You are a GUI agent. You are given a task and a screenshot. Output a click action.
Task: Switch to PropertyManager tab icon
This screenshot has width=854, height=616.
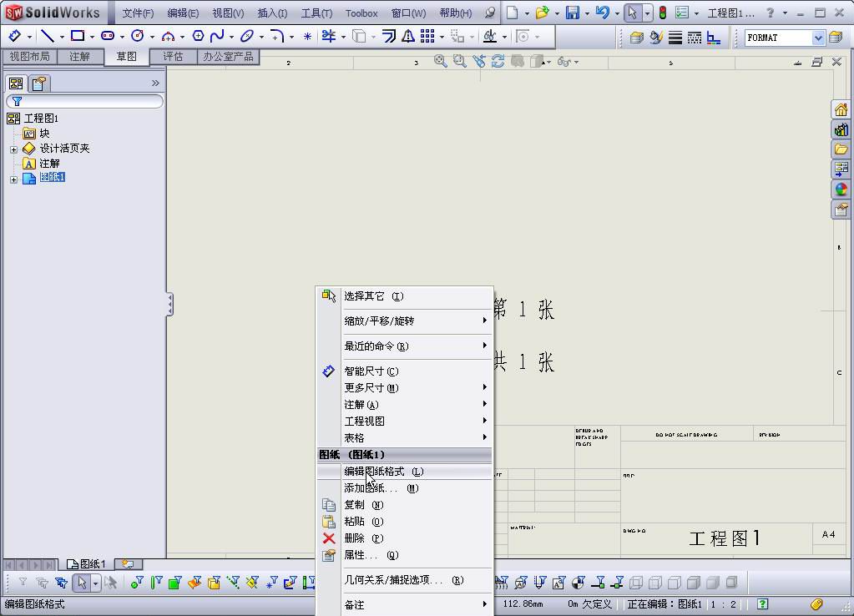tap(39, 83)
